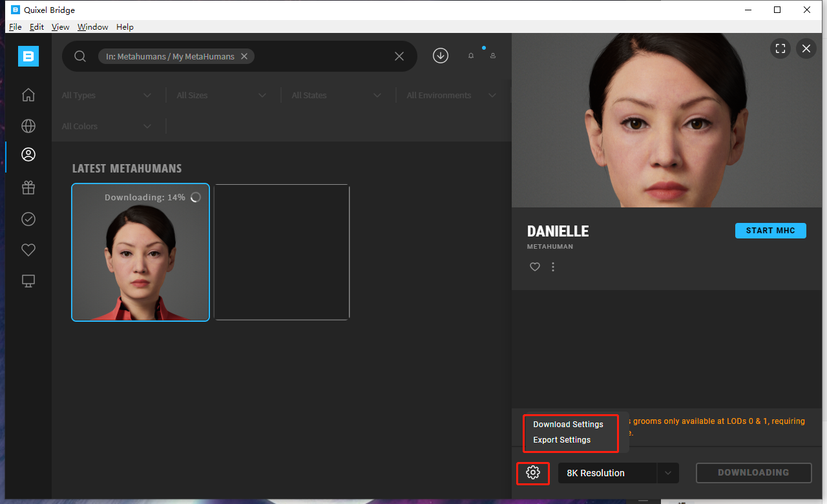Remove the 'In: Metahumans / My MetaHumans' filter chip
Viewport: 827px width, 504px height.
244,56
